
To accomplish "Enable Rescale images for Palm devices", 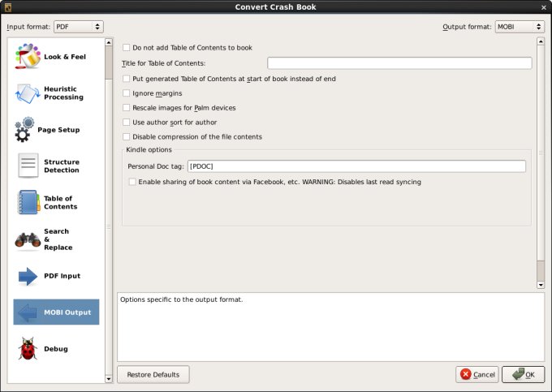I will click(126, 108).
